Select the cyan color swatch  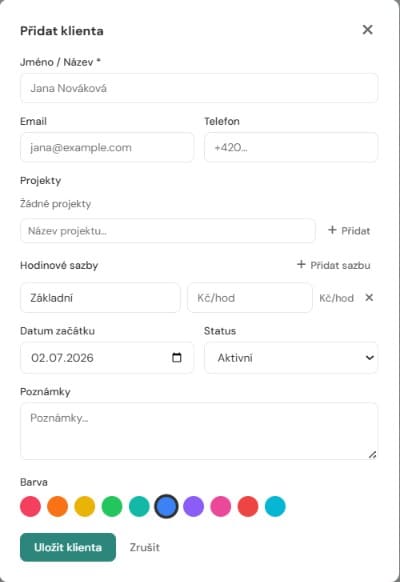pyautogui.click(x=275, y=506)
